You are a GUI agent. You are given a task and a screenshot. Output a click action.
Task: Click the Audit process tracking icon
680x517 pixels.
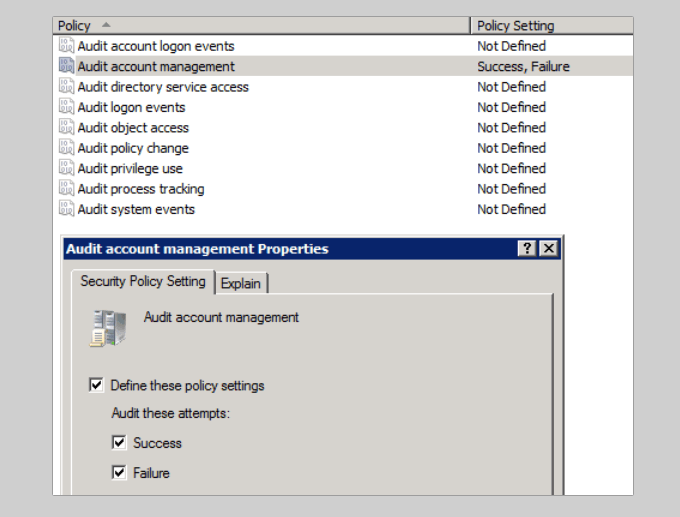pyautogui.click(x=67, y=189)
